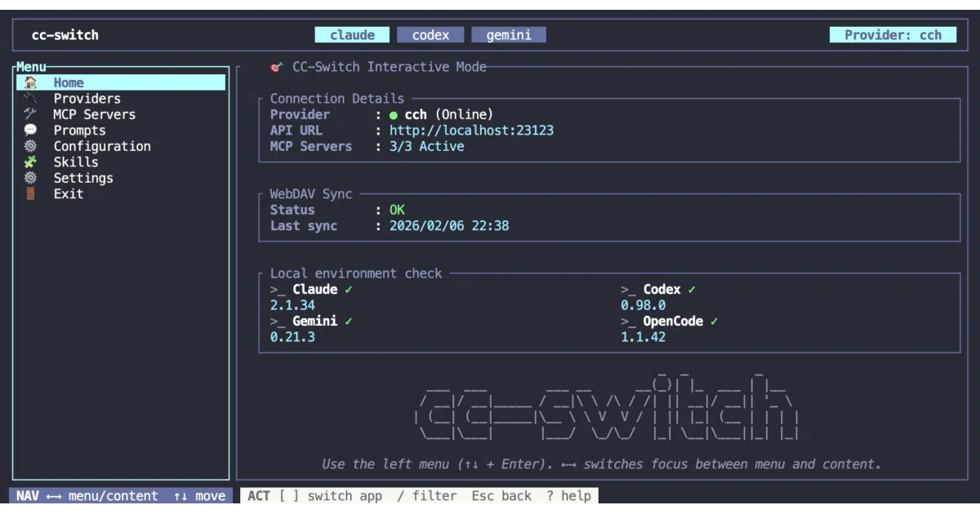Click Claude version '2.1.34'
The image size is (980, 514).
click(292, 305)
